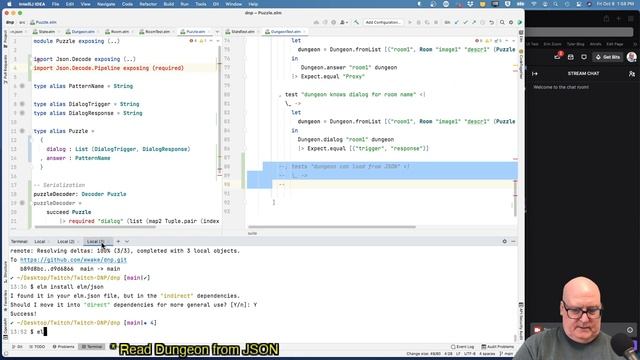Click the Spotlight search icon in menu bar
Viewport: 640px width, 360px height.
point(556,4)
